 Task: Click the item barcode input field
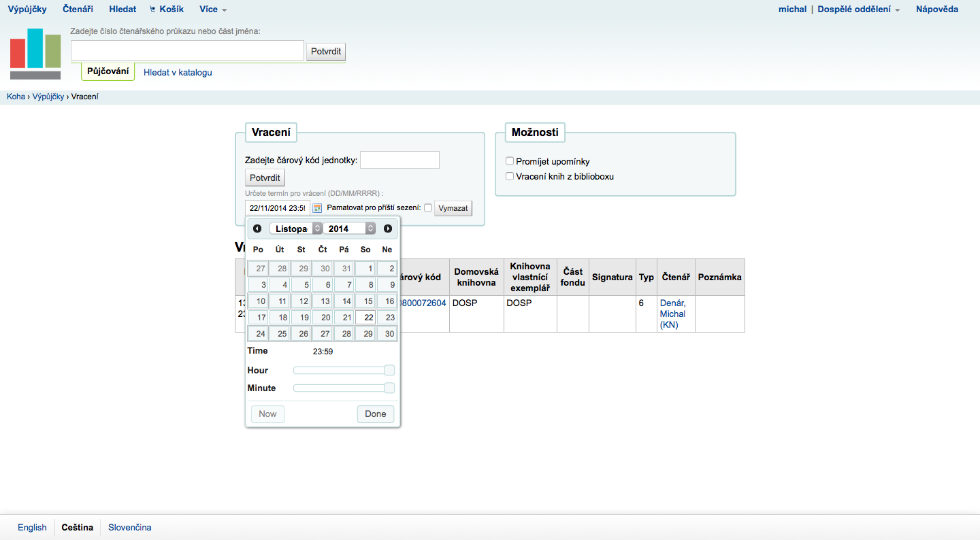(x=399, y=160)
